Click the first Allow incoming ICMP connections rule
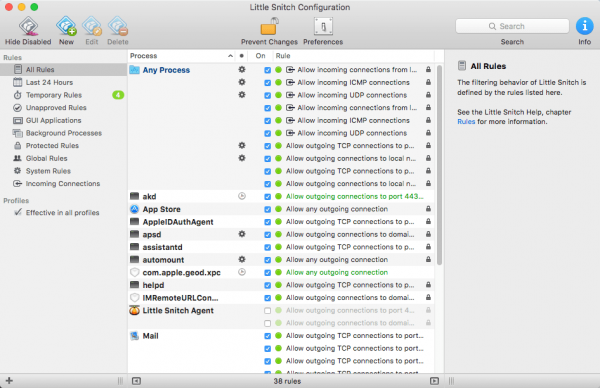 pyautogui.click(x=353, y=82)
